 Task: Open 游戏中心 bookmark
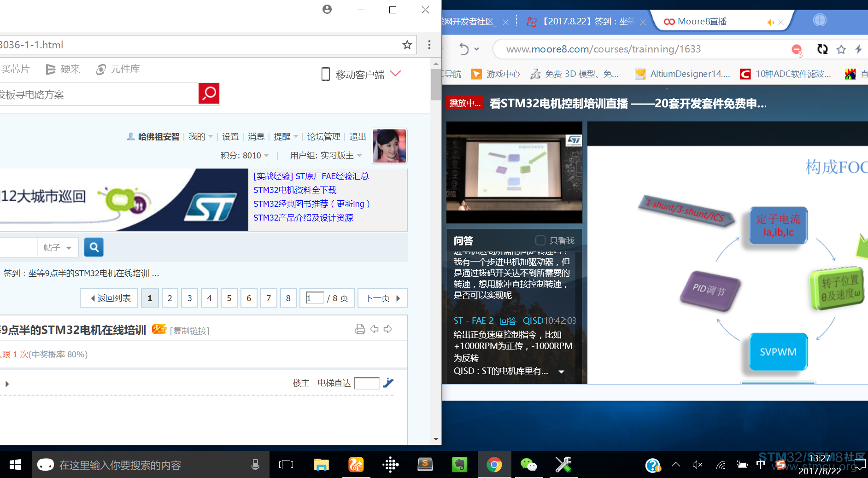click(x=496, y=74)
